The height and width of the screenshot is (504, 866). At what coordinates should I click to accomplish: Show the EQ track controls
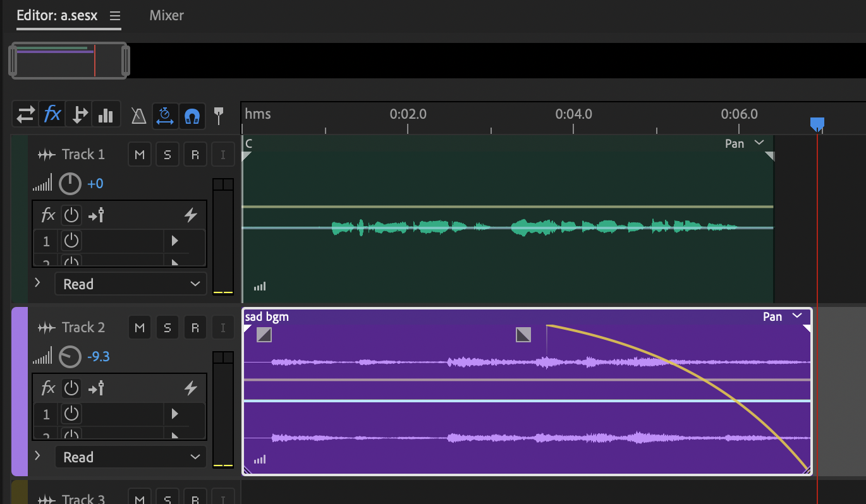pyautogui.click(x=106, y=115)
